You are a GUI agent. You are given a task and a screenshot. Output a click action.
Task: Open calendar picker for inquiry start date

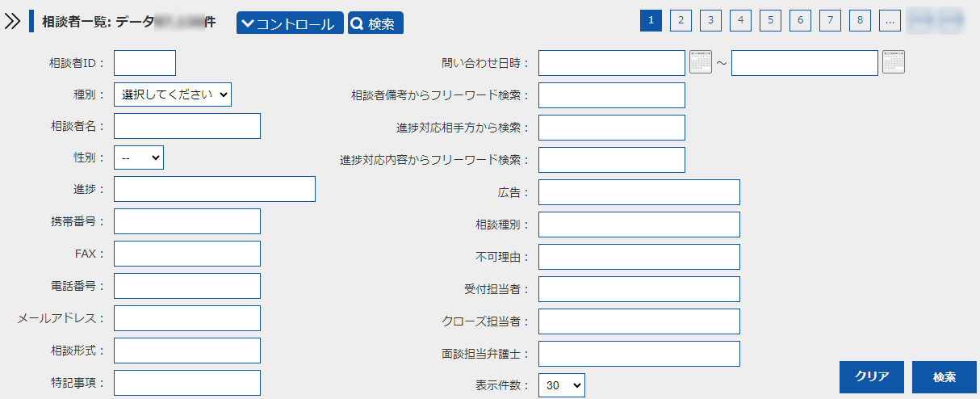coord(701,62)
